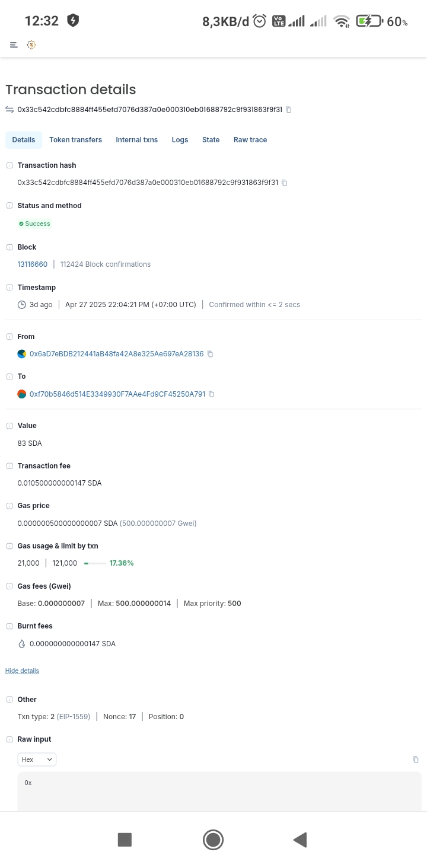The width and height of the screenshot is (427, 868).
Task: Open the Hex format dropdown
Action: 37,759
